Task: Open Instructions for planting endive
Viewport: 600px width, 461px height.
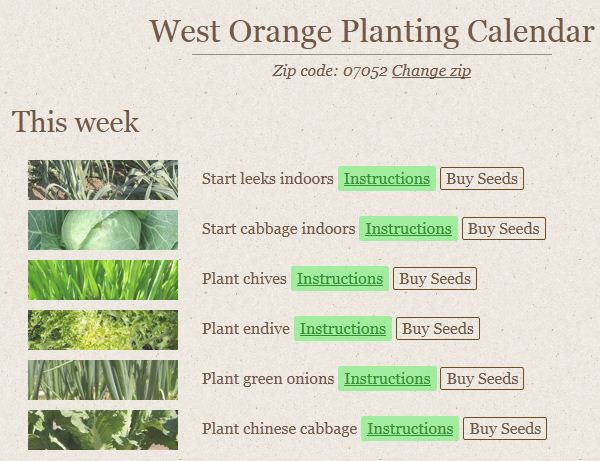Action: click(343, 329)
